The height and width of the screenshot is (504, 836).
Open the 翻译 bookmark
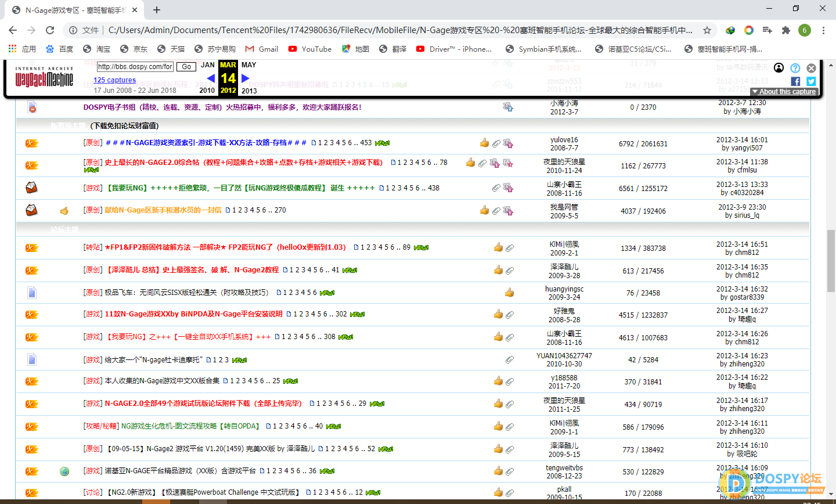pos(393,49)
